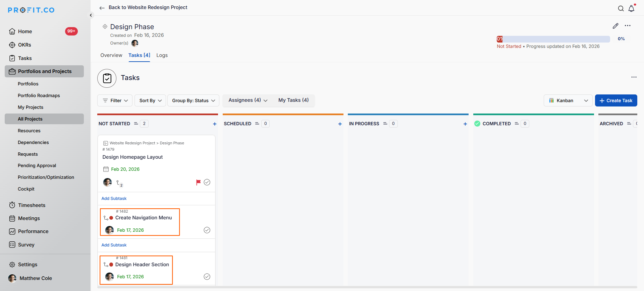
Task: Add a task to the Scheduled column
Action: tap(340, 124)
